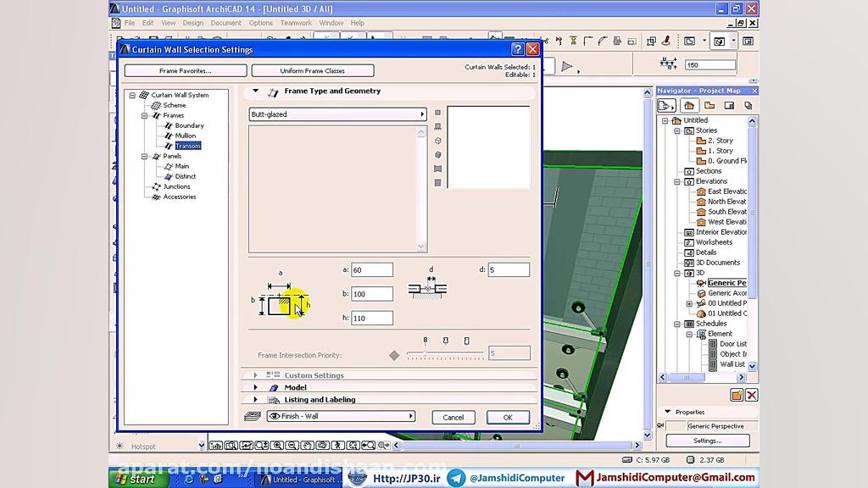Switch to Layout Book icon in Navigator
This screenshot has height=488, width=868.
pos(729,106)
